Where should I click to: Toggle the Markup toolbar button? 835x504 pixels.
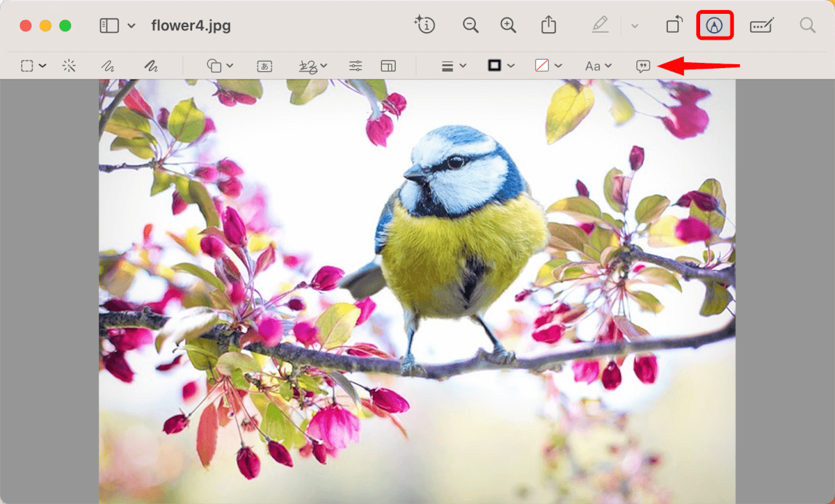coord(714,25)
